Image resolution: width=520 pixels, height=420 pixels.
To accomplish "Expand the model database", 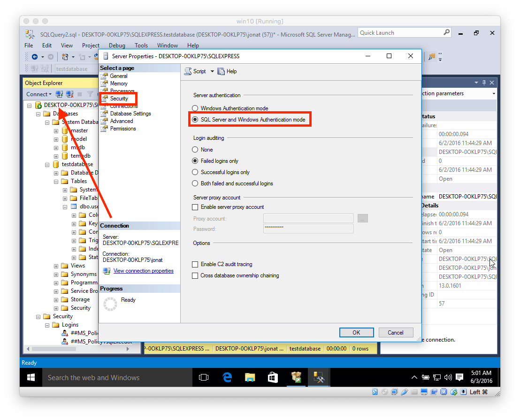I will [56, 139].
